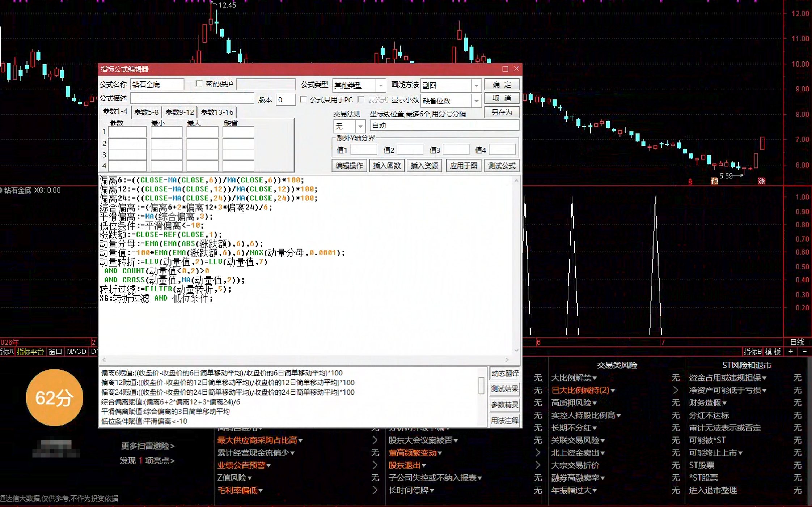The image size is (812, 507).
Task: Click the 另存为 button
Action: [502, 112]
